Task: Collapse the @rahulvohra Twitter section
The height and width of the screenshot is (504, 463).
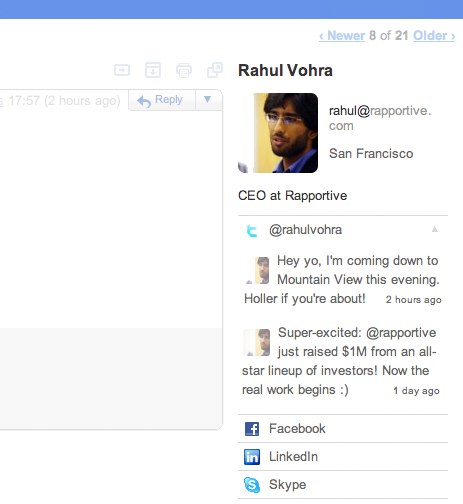Action: pos(435,229)
